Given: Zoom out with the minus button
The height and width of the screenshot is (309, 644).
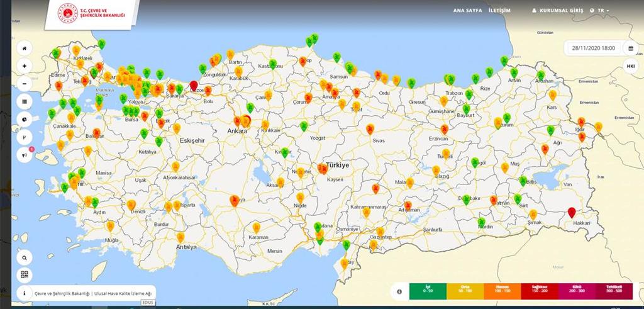Looking at the screenshot, I should [24, 84].
